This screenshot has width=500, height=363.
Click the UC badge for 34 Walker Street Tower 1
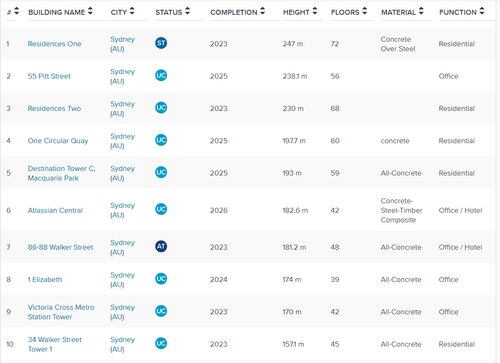(x=161, y=343)
